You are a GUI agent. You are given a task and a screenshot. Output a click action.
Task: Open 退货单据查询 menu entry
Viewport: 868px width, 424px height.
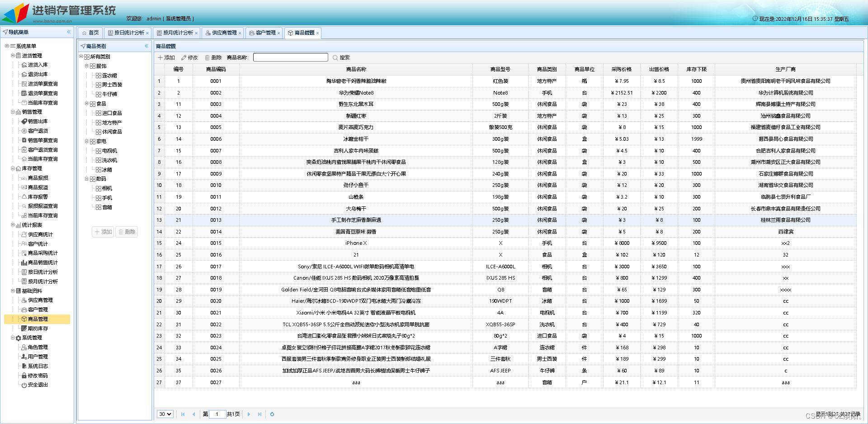42,93
